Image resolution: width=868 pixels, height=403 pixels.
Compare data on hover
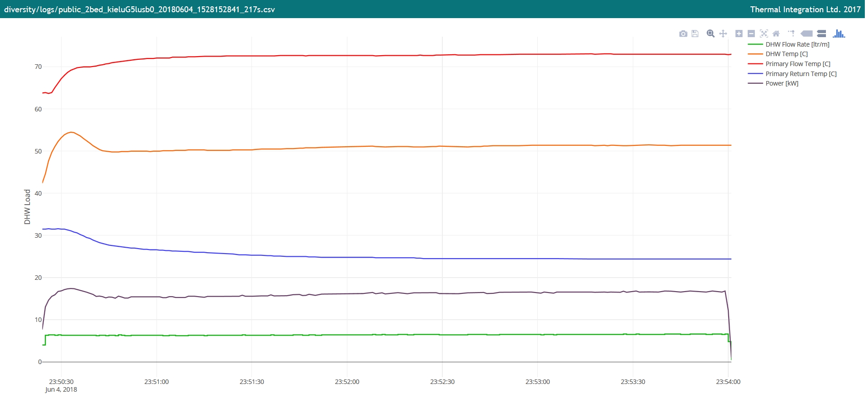click(822, 34)
